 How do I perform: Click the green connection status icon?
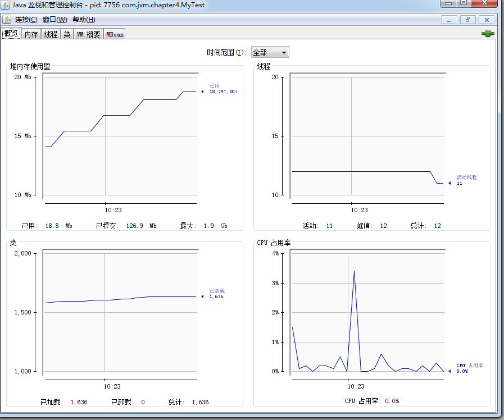click(488, 33)
